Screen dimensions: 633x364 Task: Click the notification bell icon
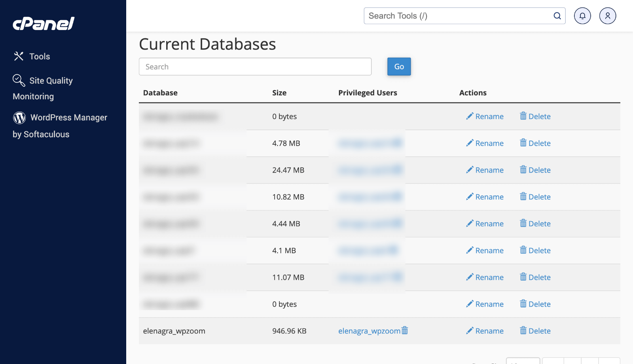point(582,16)
